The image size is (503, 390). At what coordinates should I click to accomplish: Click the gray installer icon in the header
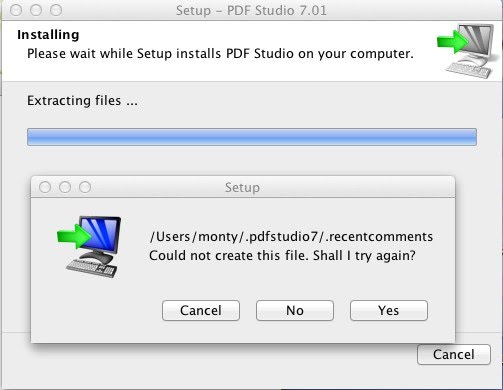(466, 51)
